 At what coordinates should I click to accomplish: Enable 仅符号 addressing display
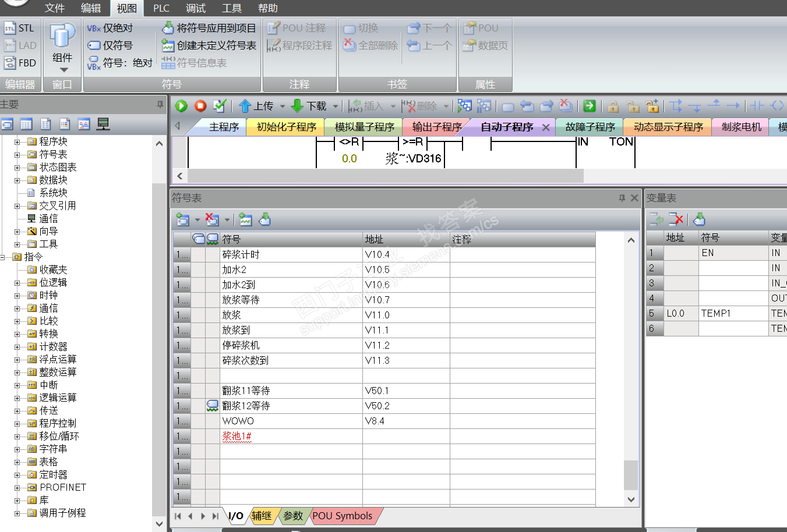[110, 45]
